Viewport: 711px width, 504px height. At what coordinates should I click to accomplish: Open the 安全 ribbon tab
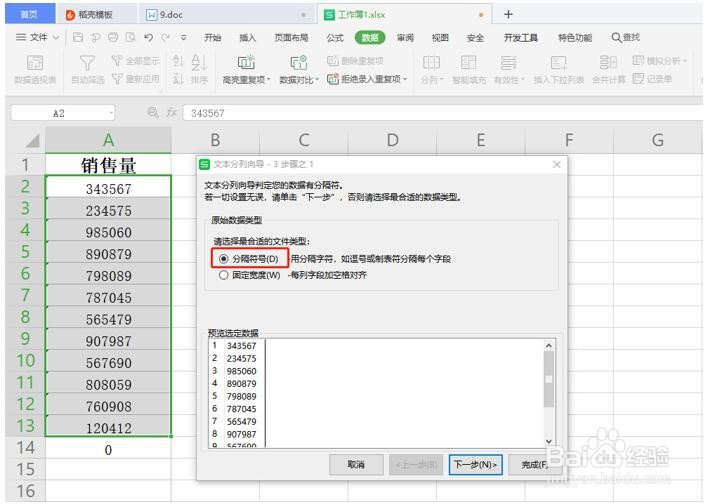[x=475, y=38]
